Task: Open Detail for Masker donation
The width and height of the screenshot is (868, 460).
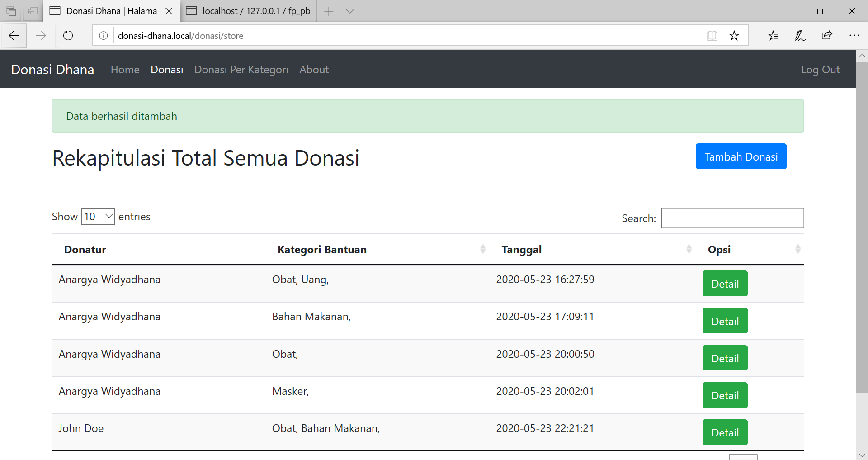Action: pos(725,395)
